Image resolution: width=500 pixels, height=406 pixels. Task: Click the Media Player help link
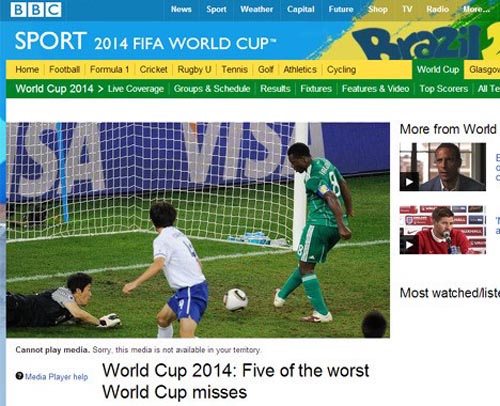click(x=56, y=377)
